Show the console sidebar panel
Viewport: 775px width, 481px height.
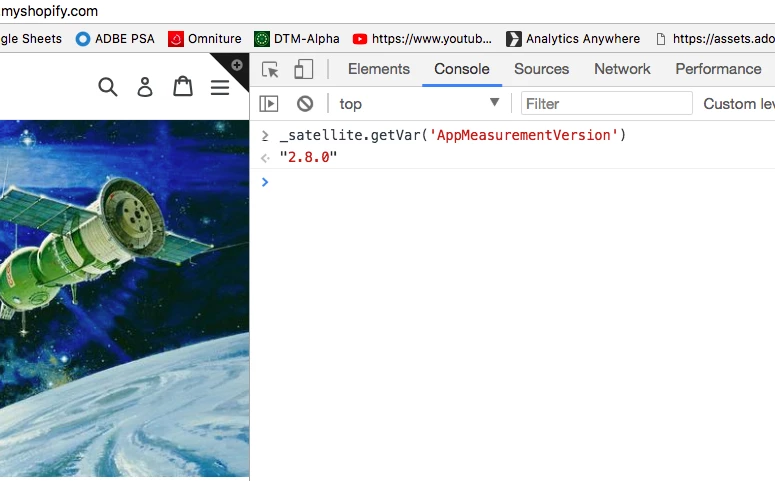269,104
